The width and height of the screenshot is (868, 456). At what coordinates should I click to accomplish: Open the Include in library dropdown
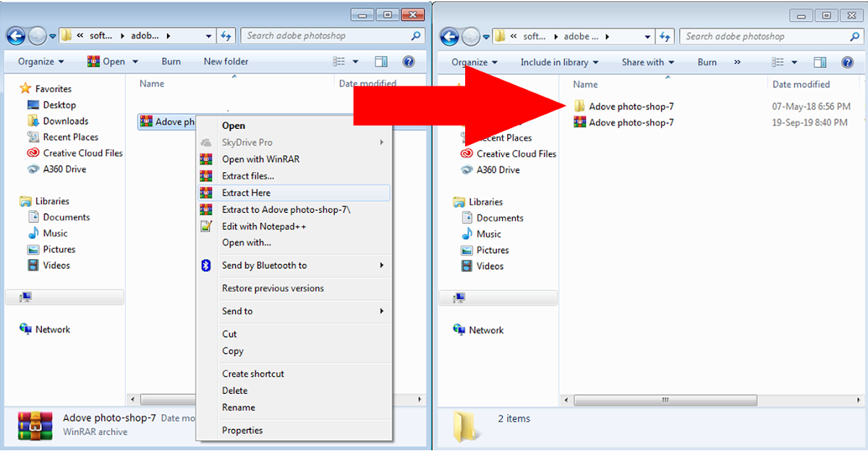[559, 62]
